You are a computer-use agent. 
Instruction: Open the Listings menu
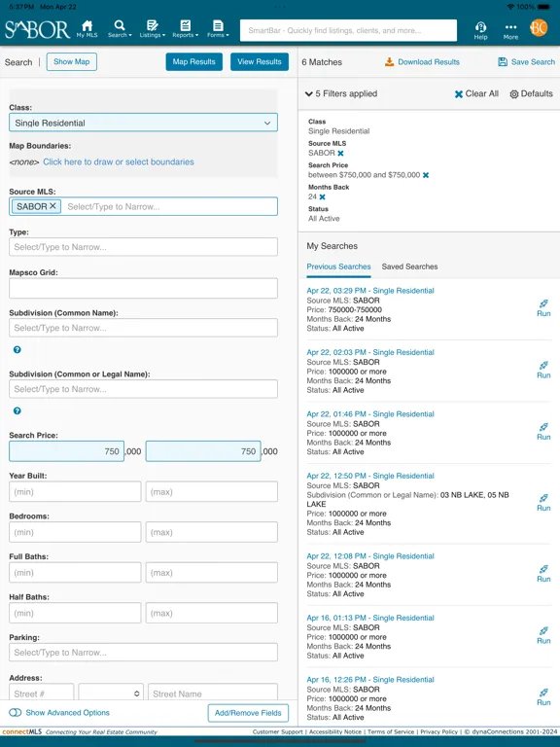pyautogui.click(x=153, y=29)
